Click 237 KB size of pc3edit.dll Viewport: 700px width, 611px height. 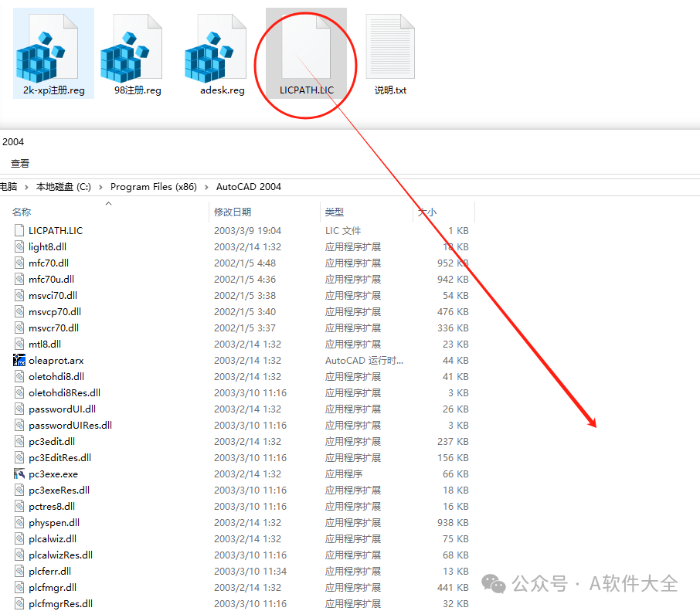[453, 441]
